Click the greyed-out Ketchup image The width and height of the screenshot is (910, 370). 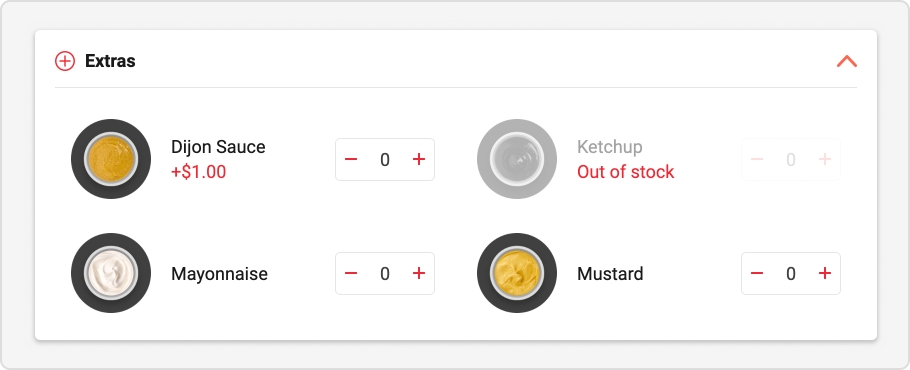tap(517, 159)
